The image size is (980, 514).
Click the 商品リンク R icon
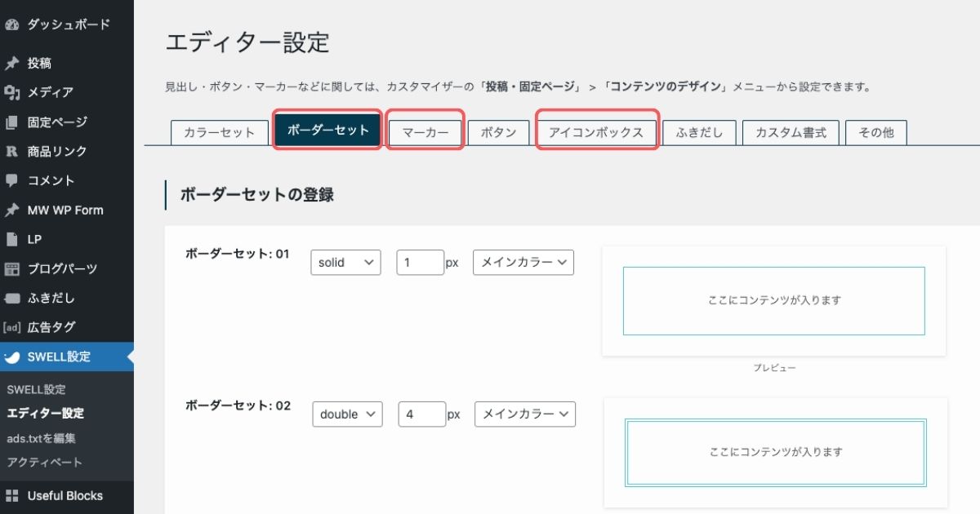click(11, 151)
